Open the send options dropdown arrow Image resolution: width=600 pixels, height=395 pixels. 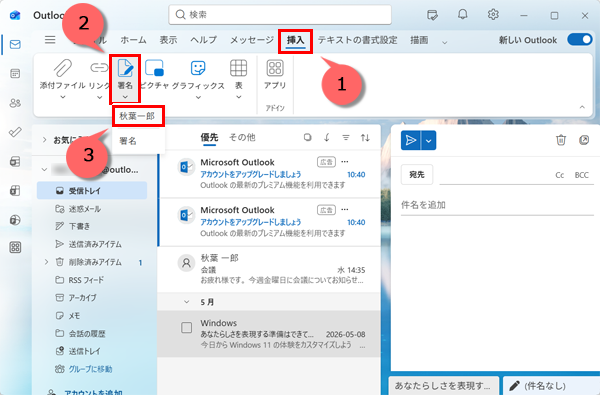pyautogui.click(x=429, y=140)
